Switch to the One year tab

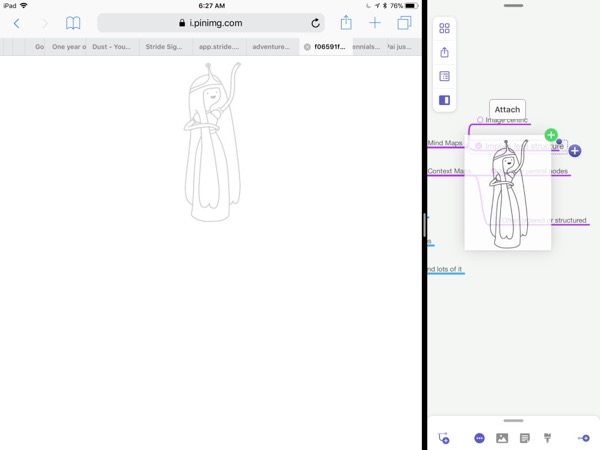click(66, 47)
